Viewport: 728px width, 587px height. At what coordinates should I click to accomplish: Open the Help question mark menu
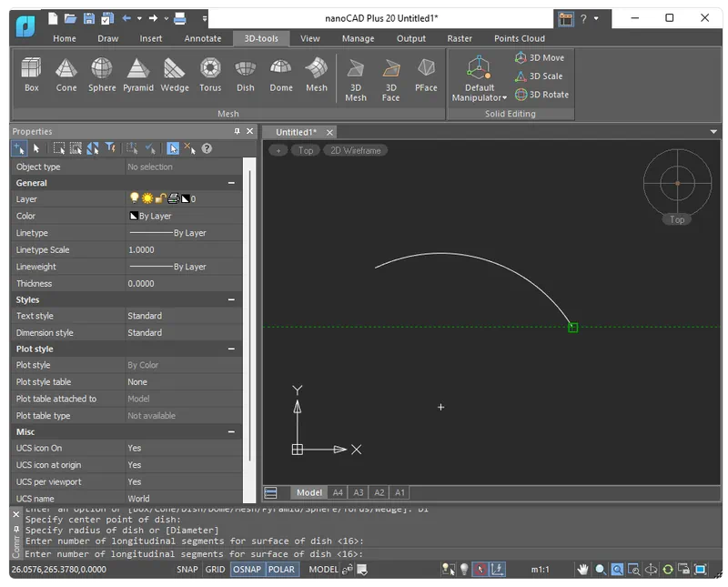[583, 18]
